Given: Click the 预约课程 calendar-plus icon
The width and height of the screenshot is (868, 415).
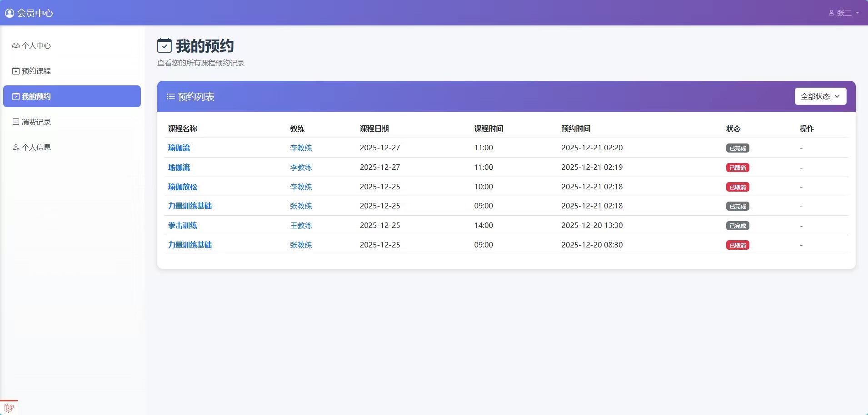Looking at the screenshot, I should tap(16, 71).
